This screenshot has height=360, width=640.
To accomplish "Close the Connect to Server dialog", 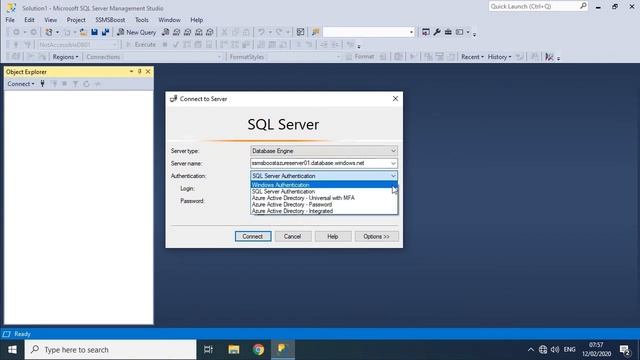I will coord(395,99).
